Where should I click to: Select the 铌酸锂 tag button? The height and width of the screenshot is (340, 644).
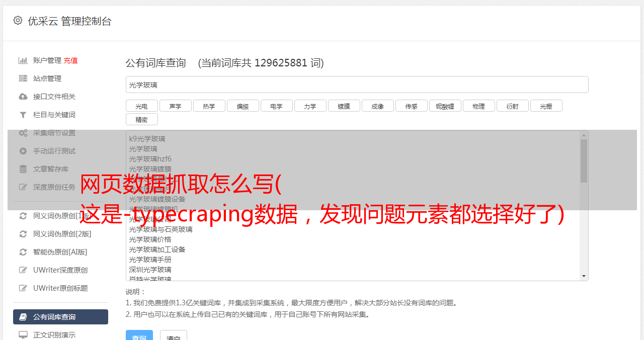[x=445, y=106]
